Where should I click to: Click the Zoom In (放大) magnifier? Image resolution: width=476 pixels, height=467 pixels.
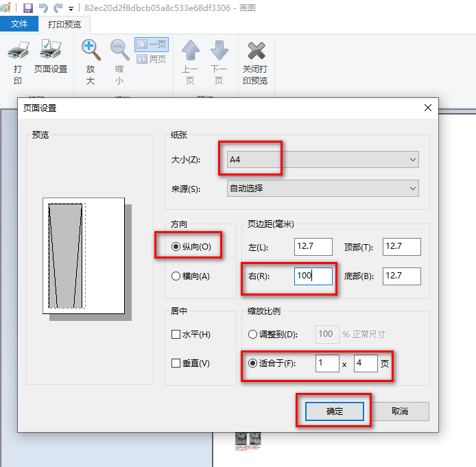pos(91,49)
